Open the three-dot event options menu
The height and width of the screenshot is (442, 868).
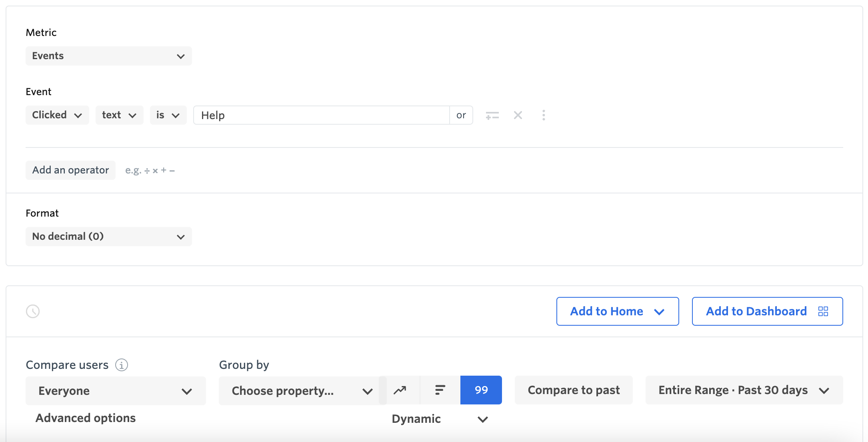pyautogui.click(x=544, y=115)
